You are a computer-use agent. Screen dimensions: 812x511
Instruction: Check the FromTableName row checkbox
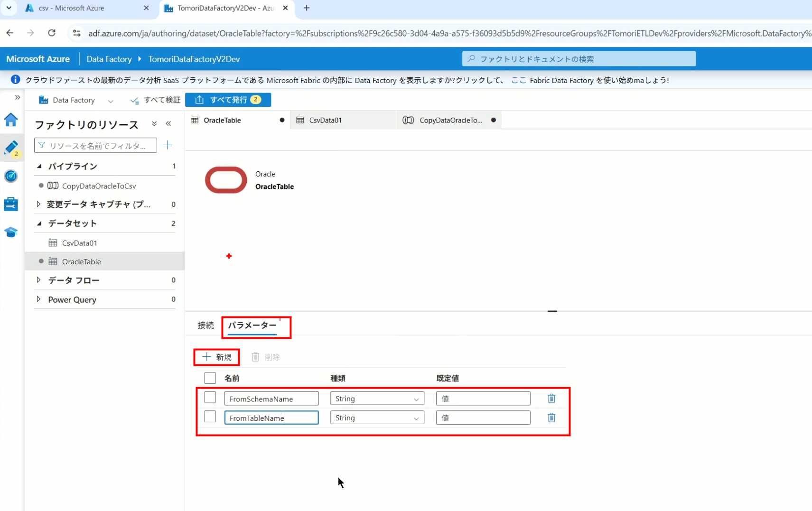point(210,417)
